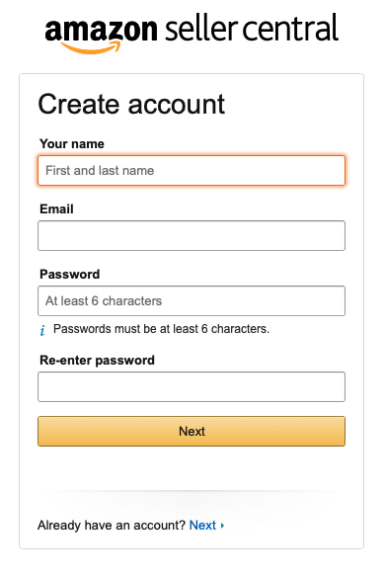Screen dimensions: 384x575
Task: Click the "Passwords must be at least 6 characters" hint
Action: coord(161,329)
